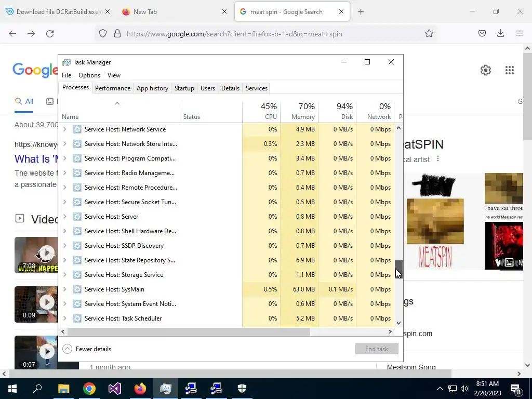
Task: Switch to the App history tab
Action: point(152,88)
